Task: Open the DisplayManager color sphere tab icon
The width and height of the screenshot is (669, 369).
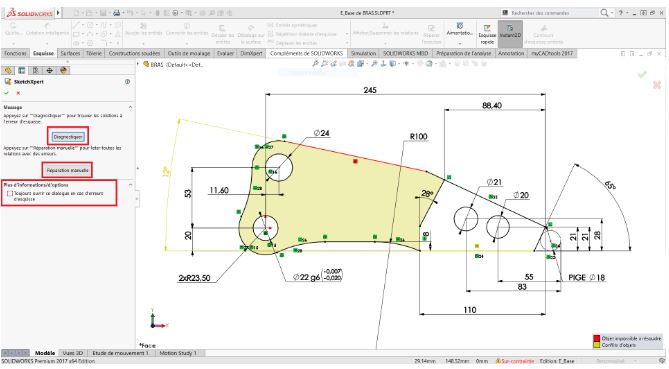Action: click(64, 70)
